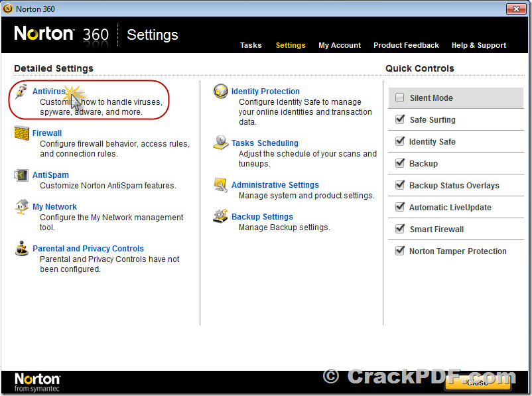Open the Administrative Settings link

coord(275,185)
